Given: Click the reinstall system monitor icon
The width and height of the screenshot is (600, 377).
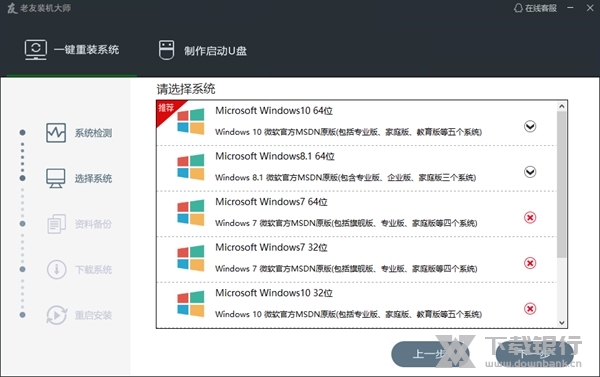Looking at the screenshot, I should tap(36, 50).
